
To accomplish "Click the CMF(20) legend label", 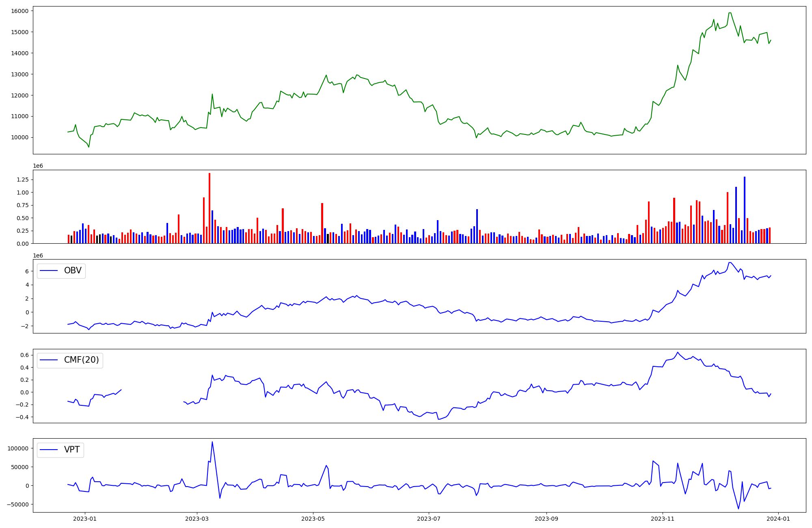I will (x=81, y=360).
